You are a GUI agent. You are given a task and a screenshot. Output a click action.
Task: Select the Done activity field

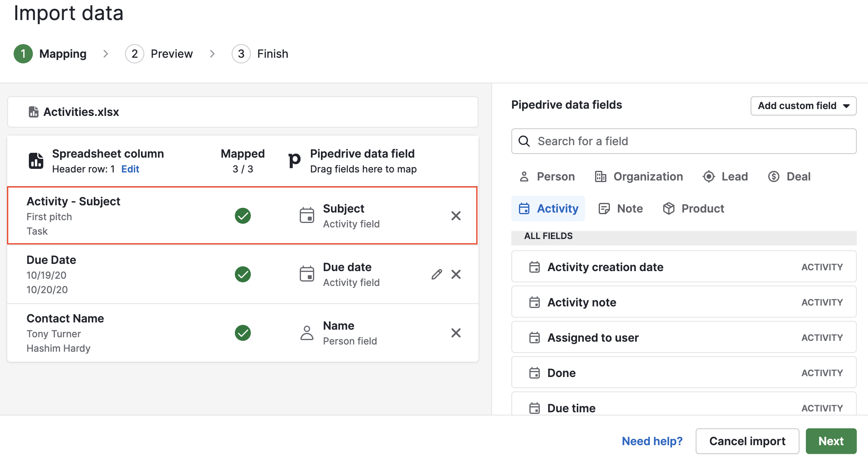point(684,373)
